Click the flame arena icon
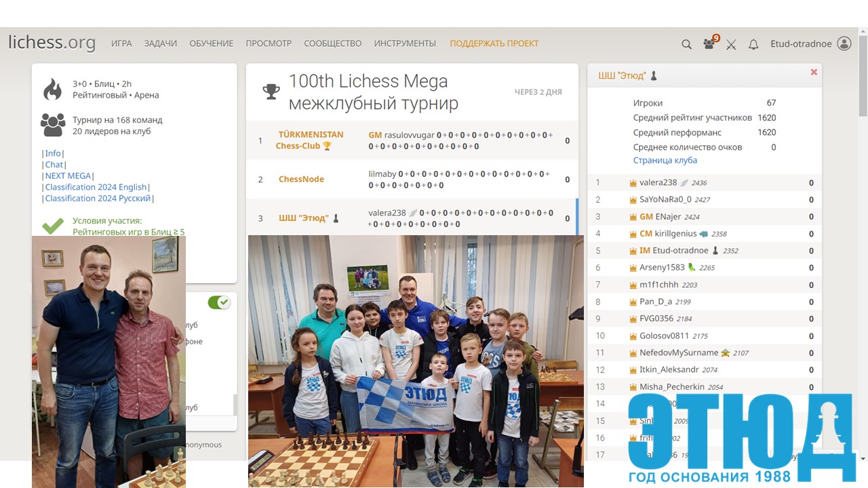The width and height of the screenshot is (868, 488). point(53,89)
